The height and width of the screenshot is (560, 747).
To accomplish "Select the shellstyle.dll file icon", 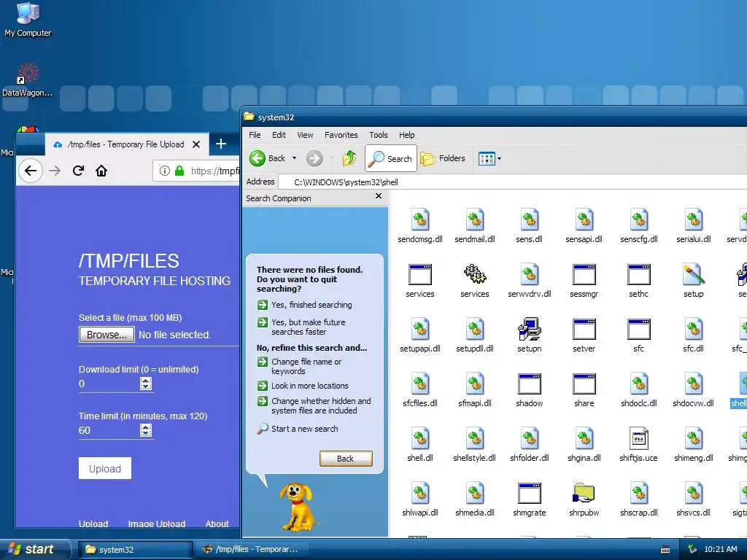I will [474, 445].
